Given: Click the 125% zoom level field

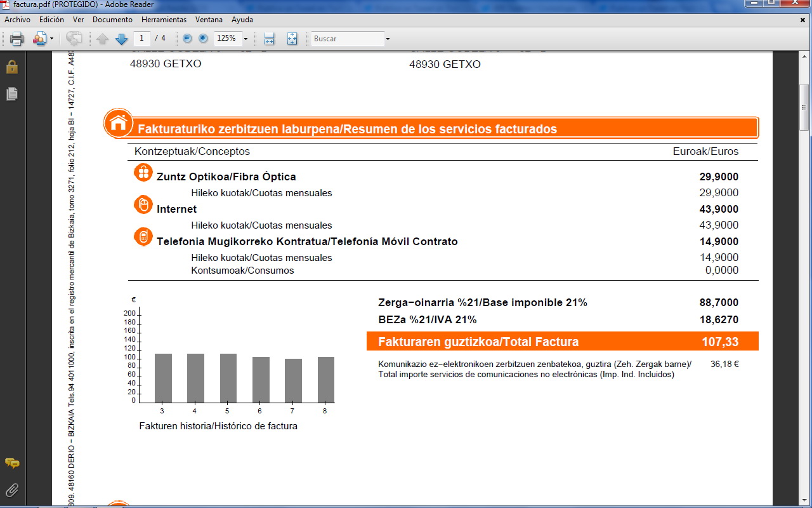Looking at the screenshot, I should click(x=227, y=38).
